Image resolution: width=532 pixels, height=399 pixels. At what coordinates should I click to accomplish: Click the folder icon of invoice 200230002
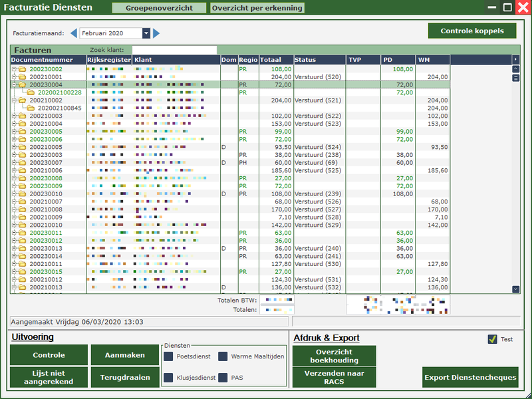22,69
